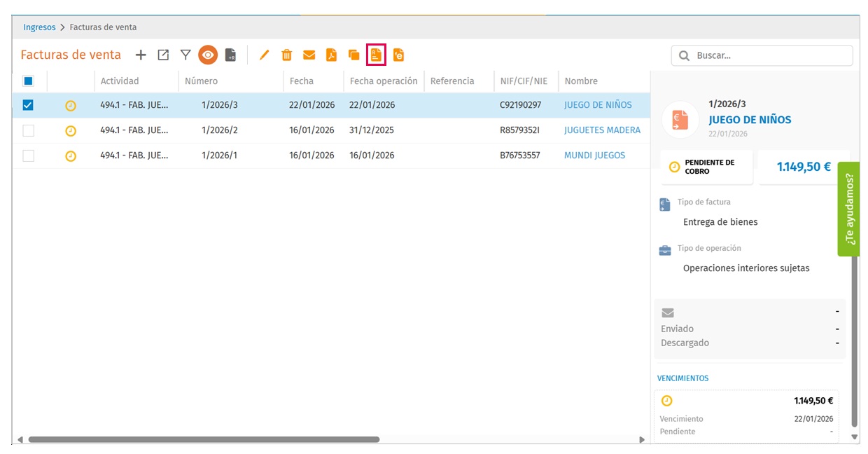Click the vertical scrollbar of the detail panel
Image resolution: width=868 pixels, height=454 pixels.
click(x=855, y=341)
